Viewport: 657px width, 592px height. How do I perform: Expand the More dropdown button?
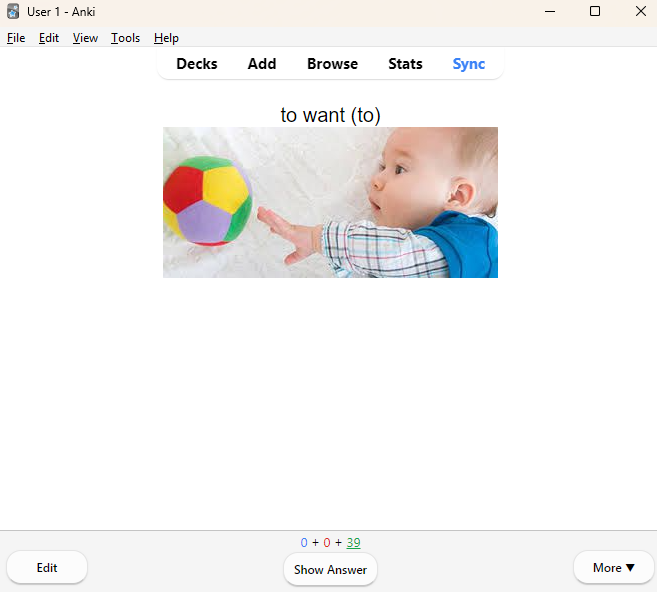613,568
